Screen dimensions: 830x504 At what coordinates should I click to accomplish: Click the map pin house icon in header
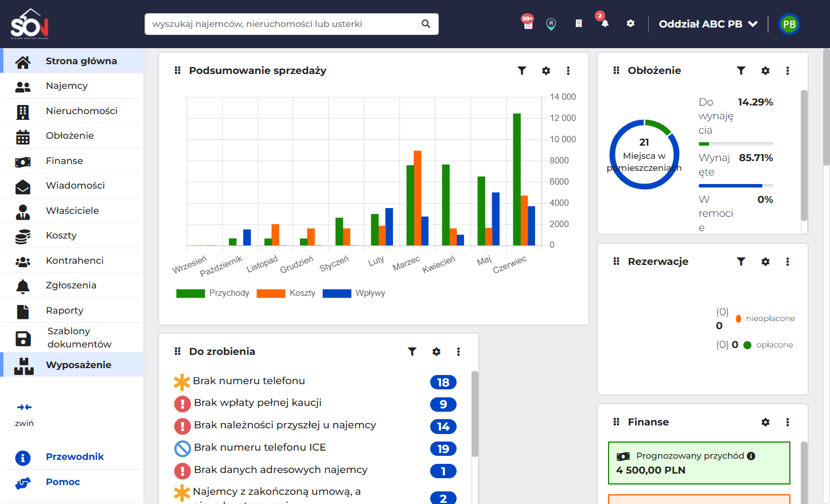click(x=551, y=24)
